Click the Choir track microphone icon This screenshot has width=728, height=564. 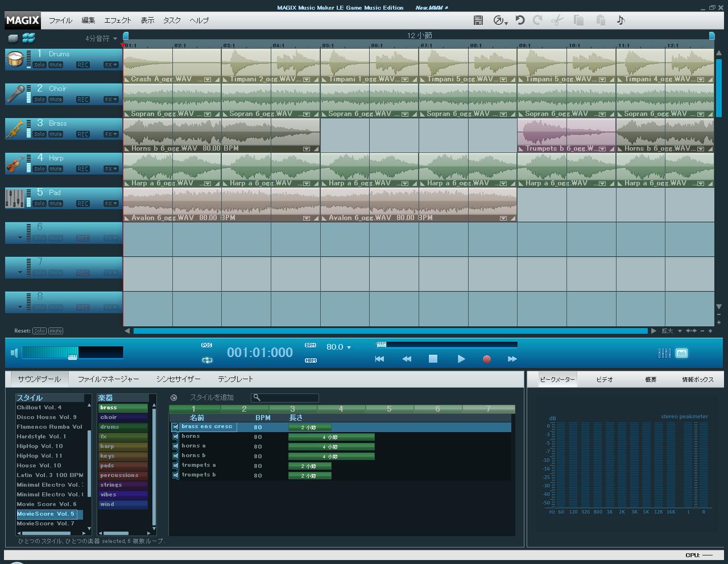click(15, 94)
